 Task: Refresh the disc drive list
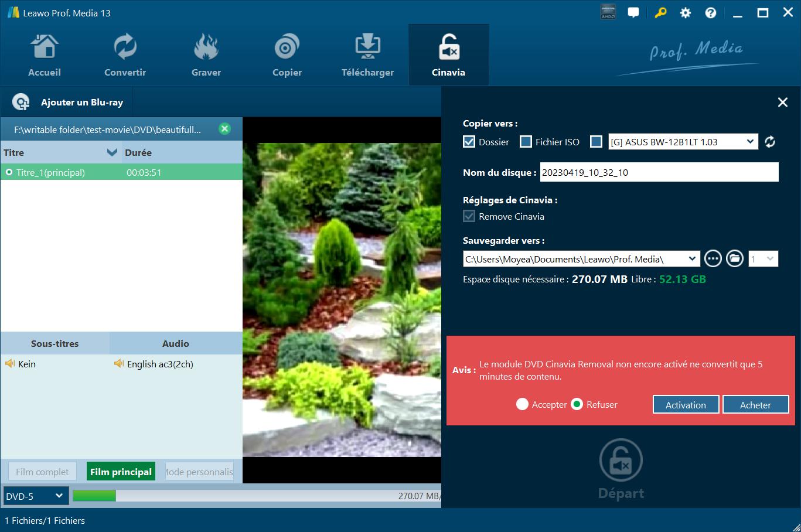pyautogui.click(x=770, y=141)
